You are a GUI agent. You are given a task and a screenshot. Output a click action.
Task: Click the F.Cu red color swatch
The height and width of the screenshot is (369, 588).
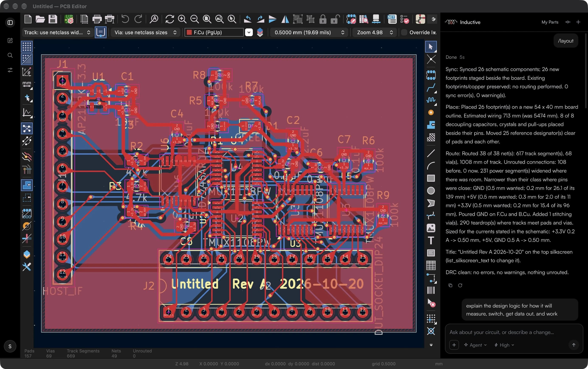tap(189, 33)
